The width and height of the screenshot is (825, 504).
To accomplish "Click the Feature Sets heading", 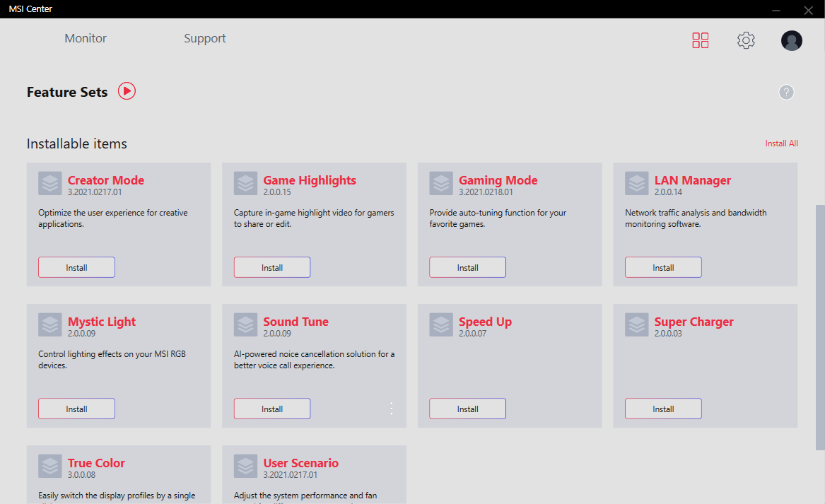I will (67, 92).
